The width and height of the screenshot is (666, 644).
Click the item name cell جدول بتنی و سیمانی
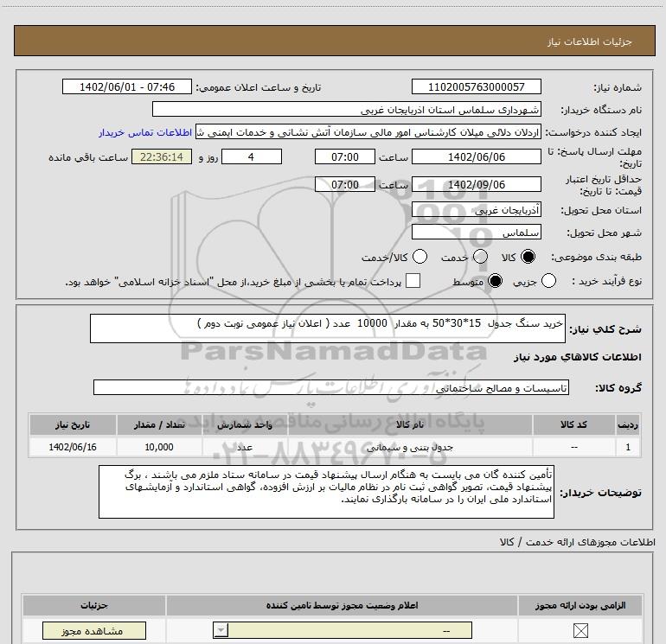point(410,447)
